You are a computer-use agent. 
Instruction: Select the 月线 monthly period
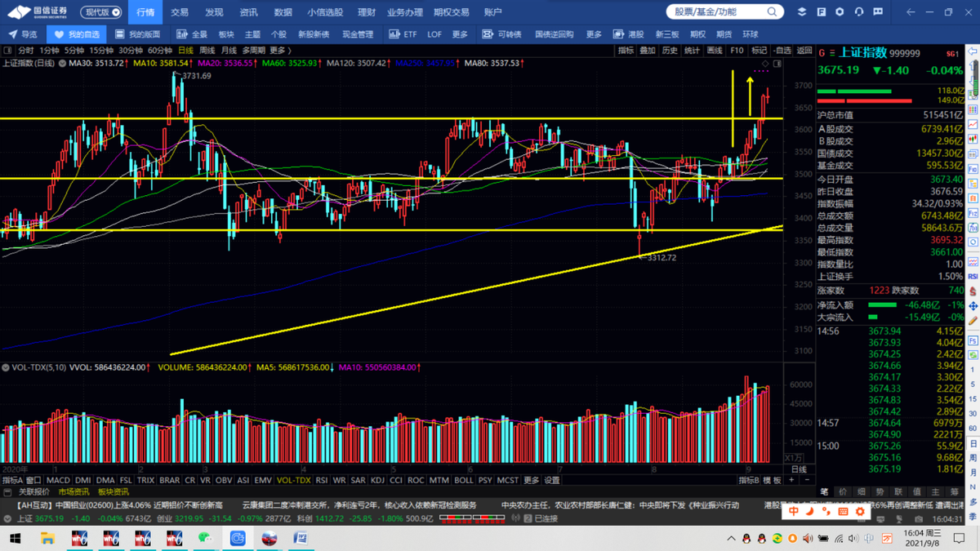coord(229,51)
